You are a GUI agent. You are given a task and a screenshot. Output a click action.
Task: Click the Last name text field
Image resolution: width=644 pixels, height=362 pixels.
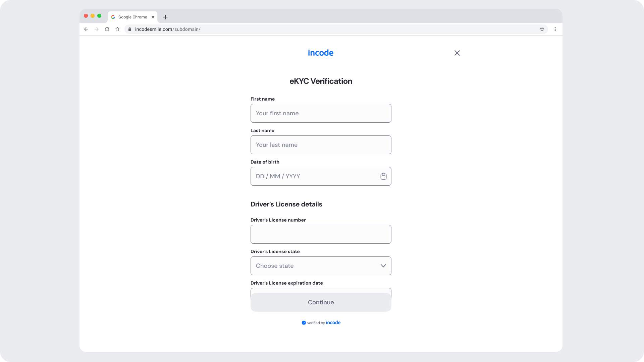coord(321,145)
